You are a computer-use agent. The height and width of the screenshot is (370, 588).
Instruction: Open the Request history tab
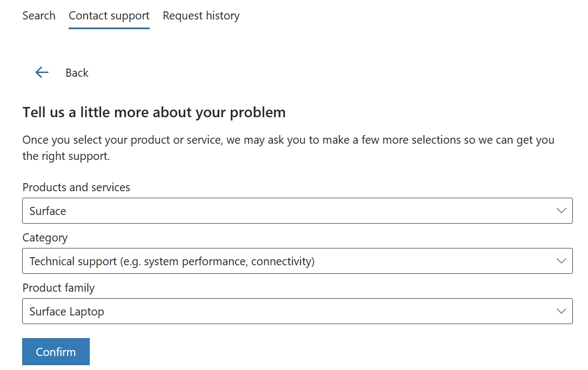click(201, 16)
